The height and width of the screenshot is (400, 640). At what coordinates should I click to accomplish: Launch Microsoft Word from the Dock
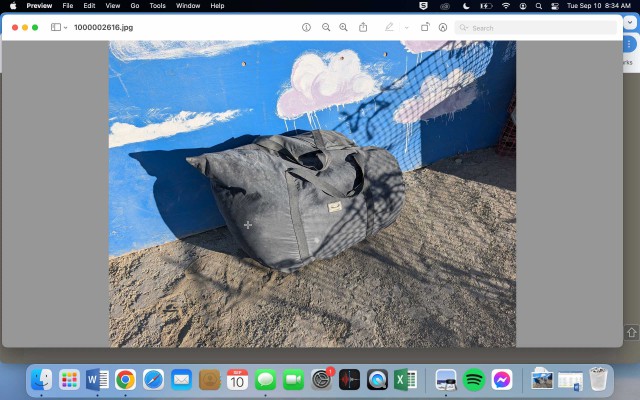[x=97, y=380]
